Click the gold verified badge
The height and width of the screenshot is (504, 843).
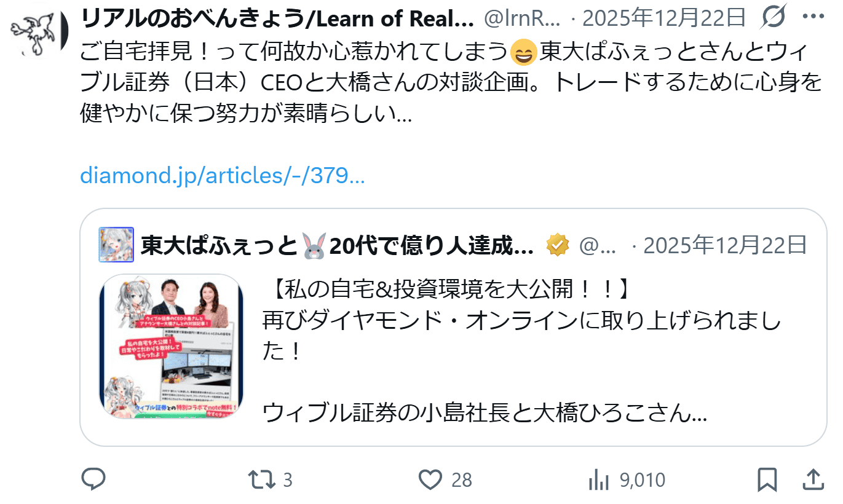pyautogui.click(x=558, y=246)
